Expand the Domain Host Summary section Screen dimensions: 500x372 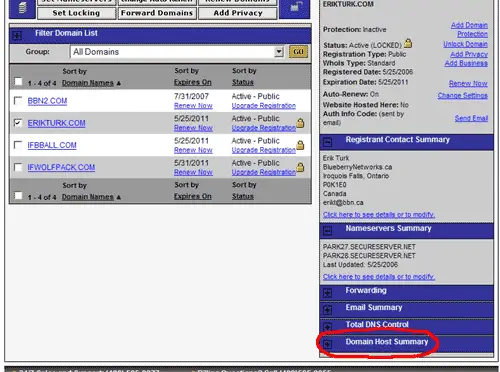[x=328, y=344]
